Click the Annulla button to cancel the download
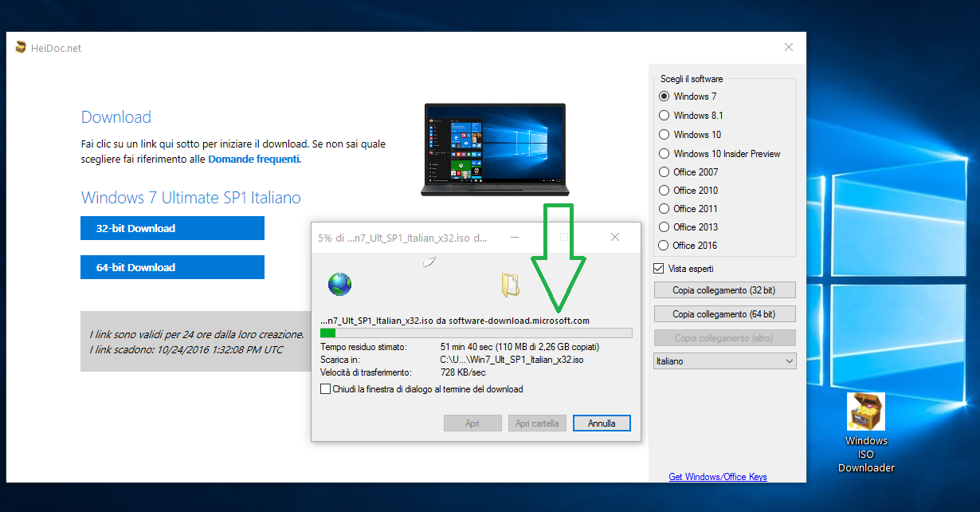The width and height of the screenshot is (980, 512). pos(602,423)
